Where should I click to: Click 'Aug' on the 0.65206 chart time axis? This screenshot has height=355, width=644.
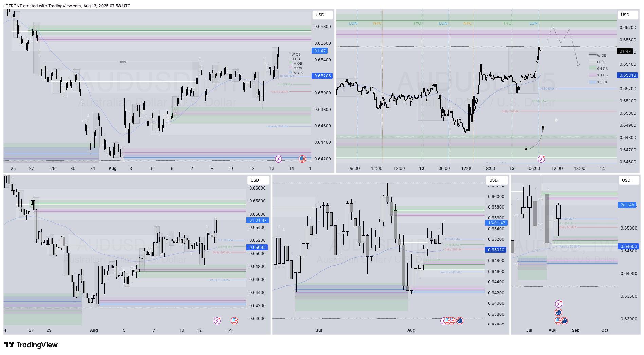pos(112,169)
